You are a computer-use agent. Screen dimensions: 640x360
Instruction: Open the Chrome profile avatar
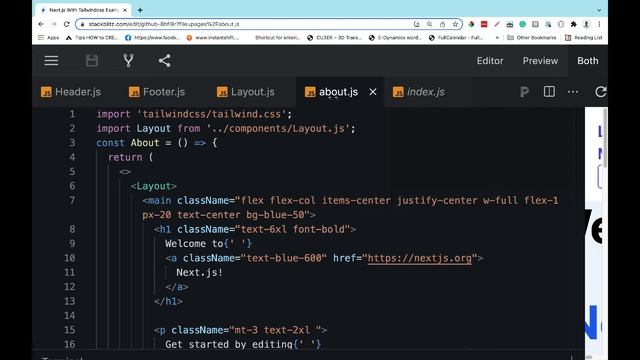point(587,24)
